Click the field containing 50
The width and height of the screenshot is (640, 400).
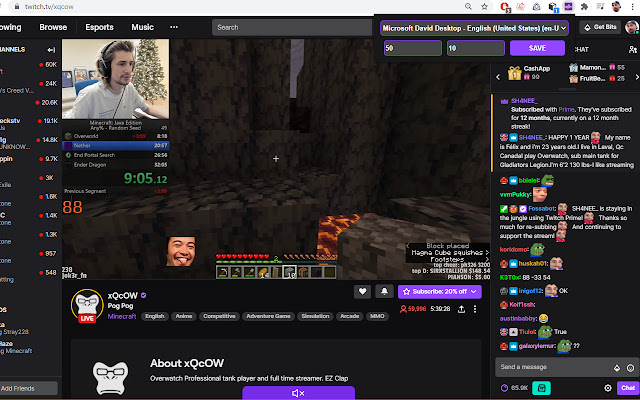point(413,48)
